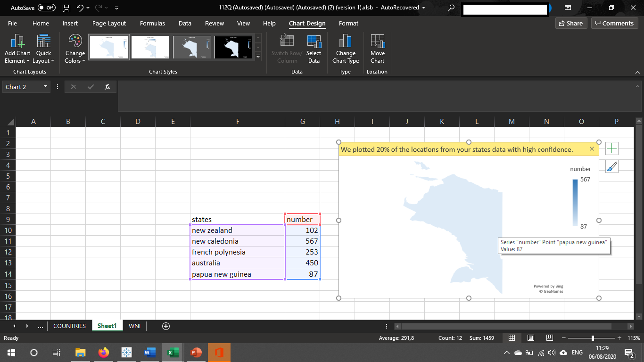Open the WNI sheet tab
Viewport: 644px width, 362px height.
click(x=134, y=326)
